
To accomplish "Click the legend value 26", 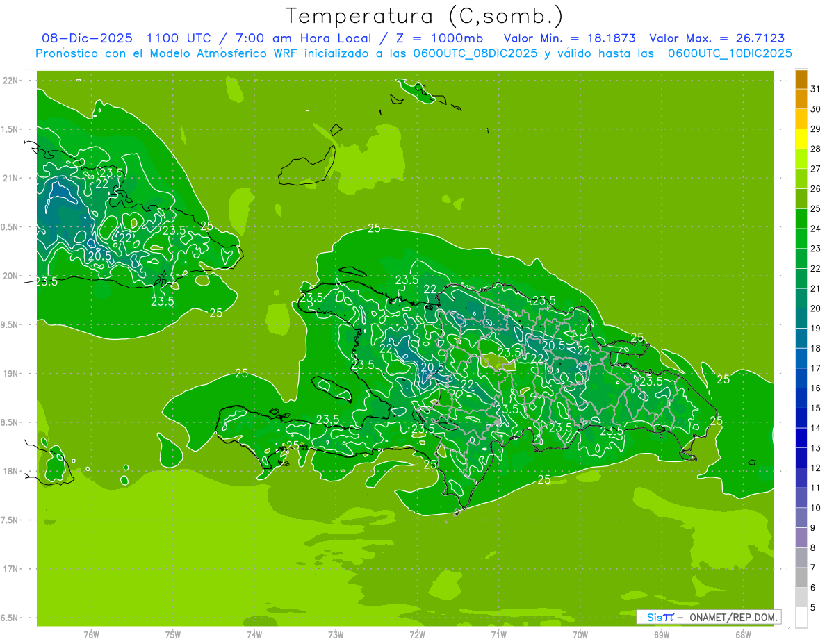I will [816, 189].
